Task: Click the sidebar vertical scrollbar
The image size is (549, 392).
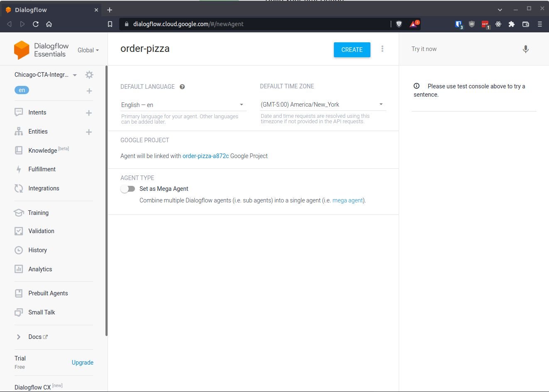Action: tap(106, 201)
